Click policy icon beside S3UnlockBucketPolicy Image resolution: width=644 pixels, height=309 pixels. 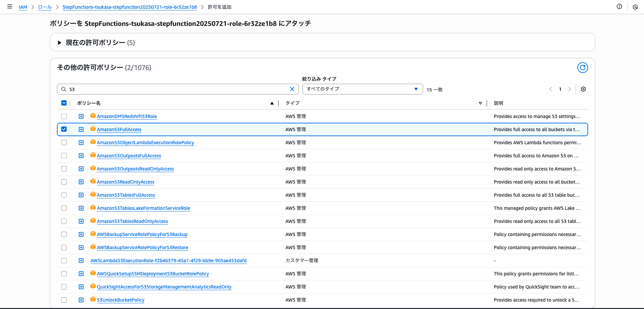(93, 300)
